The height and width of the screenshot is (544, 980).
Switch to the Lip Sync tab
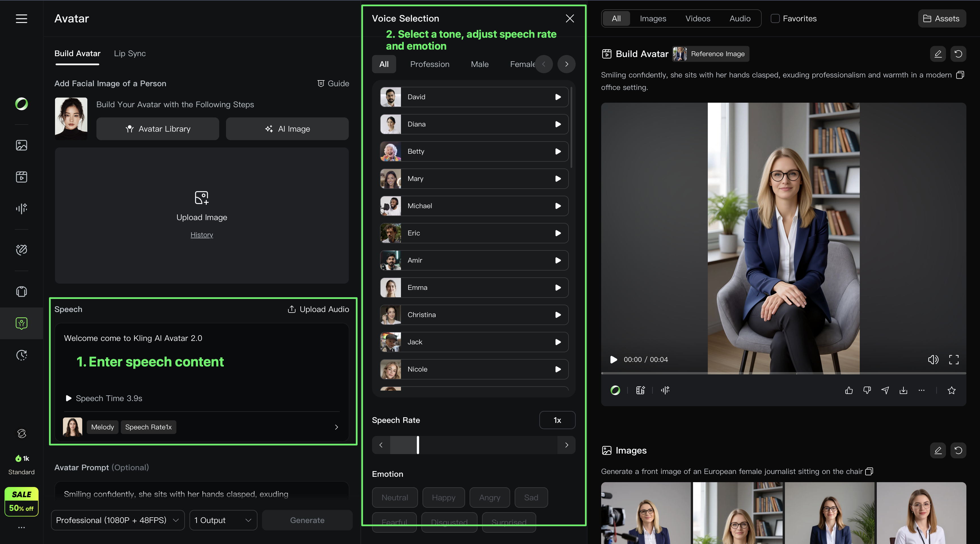click(130, 54)
